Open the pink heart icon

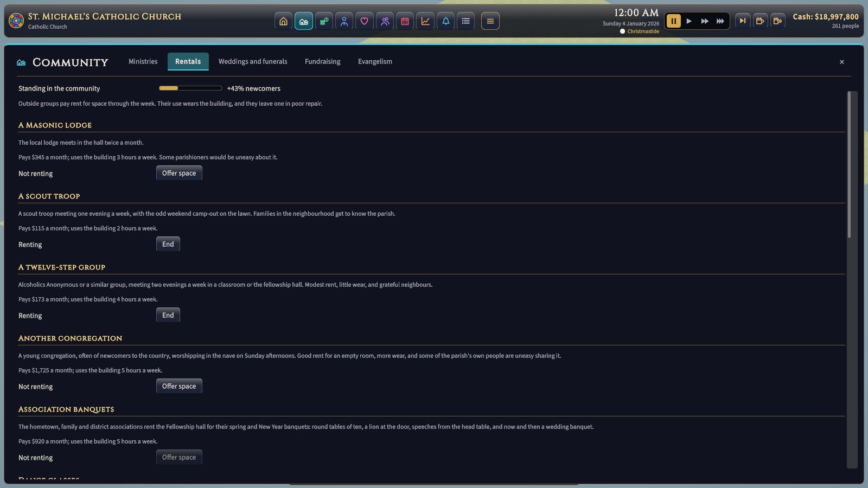point(365,21)
